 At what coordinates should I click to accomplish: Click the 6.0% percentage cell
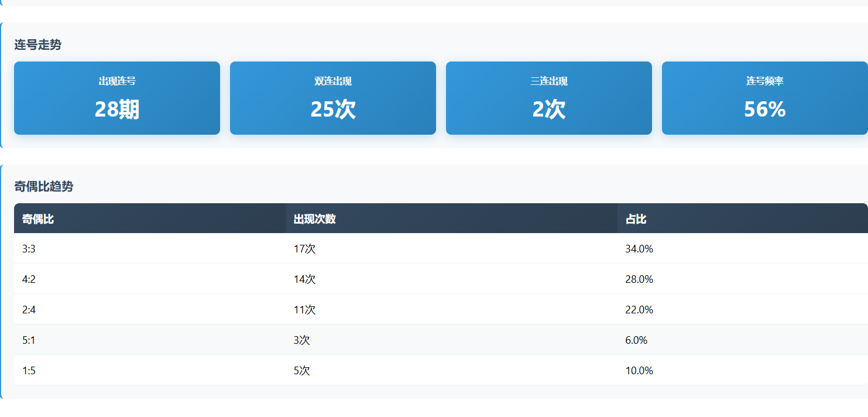(636, 340)
